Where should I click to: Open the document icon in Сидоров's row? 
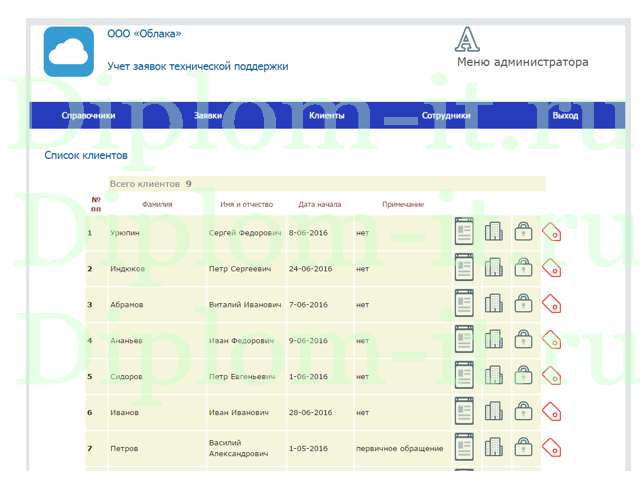click(x=463, y=376)
